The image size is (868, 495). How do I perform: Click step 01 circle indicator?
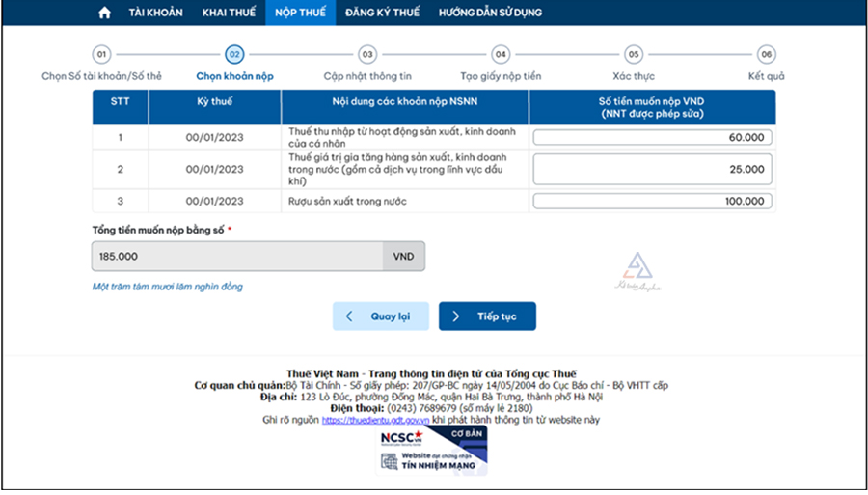[x=101, y=55]
